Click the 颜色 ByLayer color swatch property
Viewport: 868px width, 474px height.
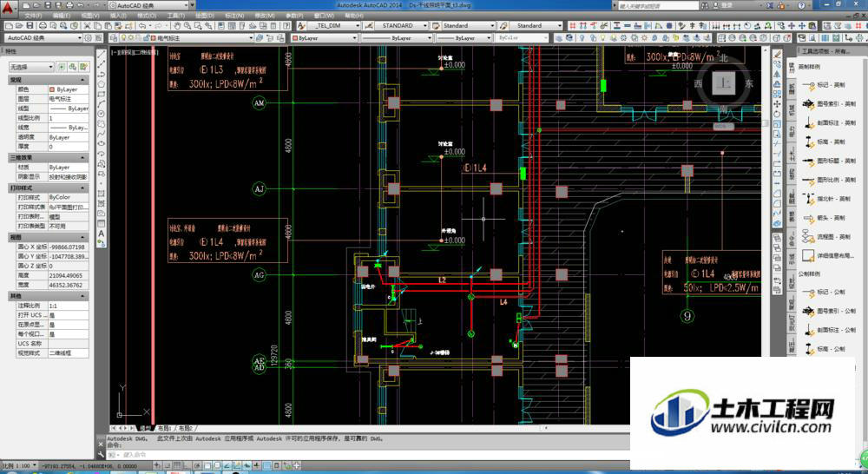coord(52,89)
